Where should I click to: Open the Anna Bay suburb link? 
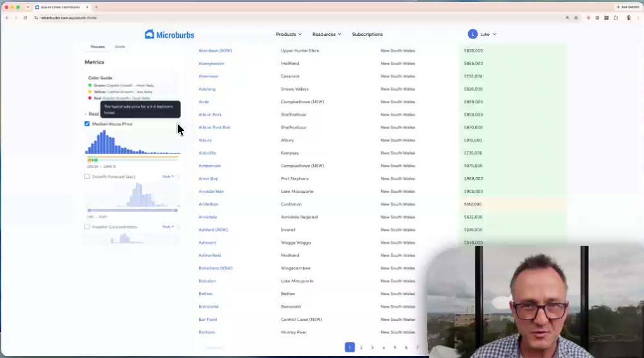click(208, 178)
